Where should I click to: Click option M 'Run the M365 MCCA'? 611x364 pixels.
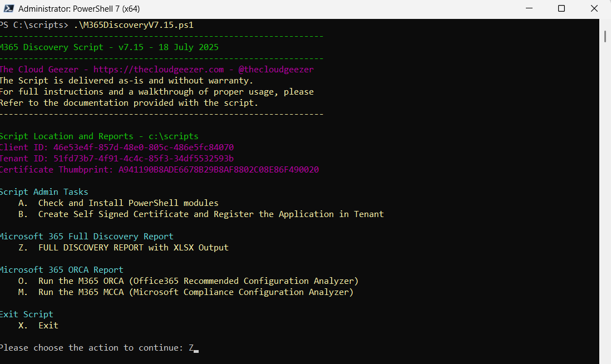[x=186, y=292]
